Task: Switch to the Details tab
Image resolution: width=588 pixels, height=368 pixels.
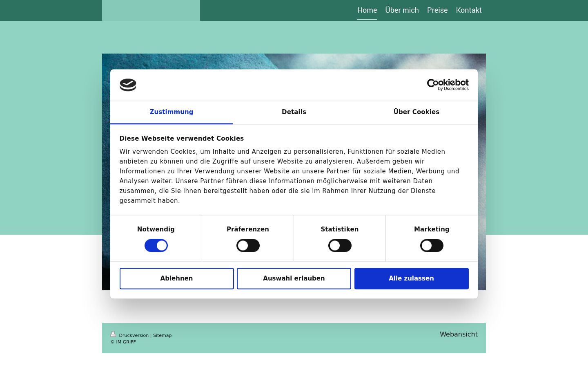Action: pyautogui.click(x=294, y=112)
